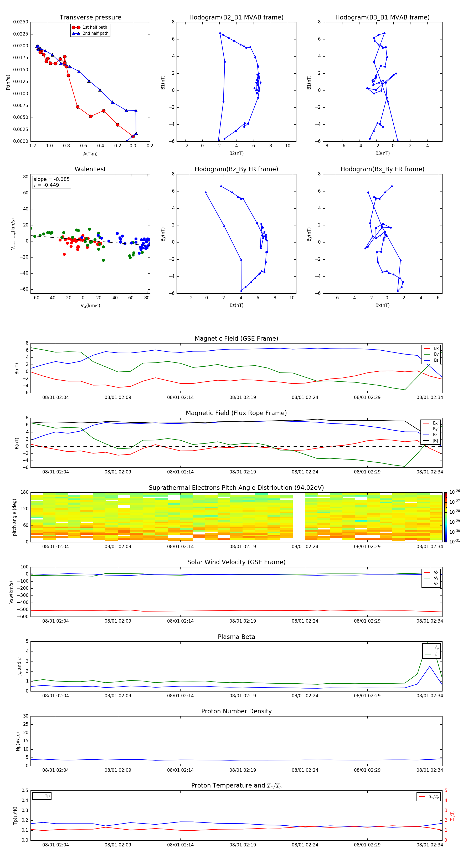Click the "Magnetic Field (Flux Rope Frame)" title
Screen dimensions: 473x868
236,413
